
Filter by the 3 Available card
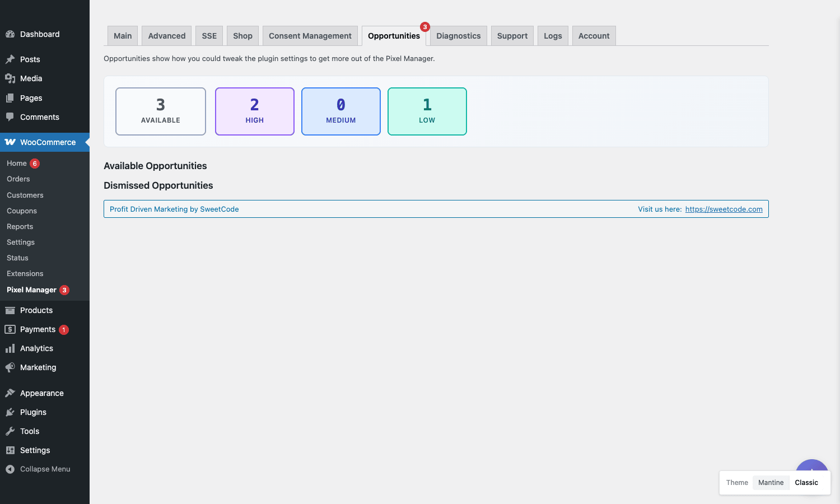coord(161,111)
